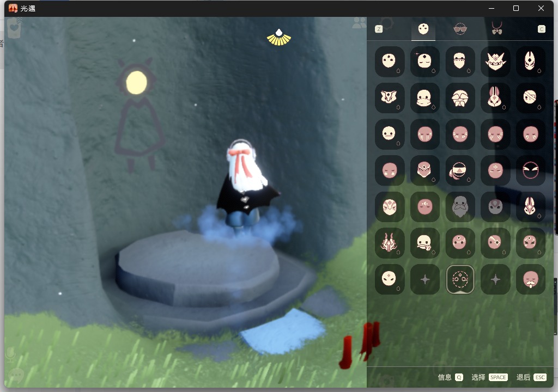Select the gray bearded elder mask
This screenshot has width=558, height=392.
click(x=460, y=207)
